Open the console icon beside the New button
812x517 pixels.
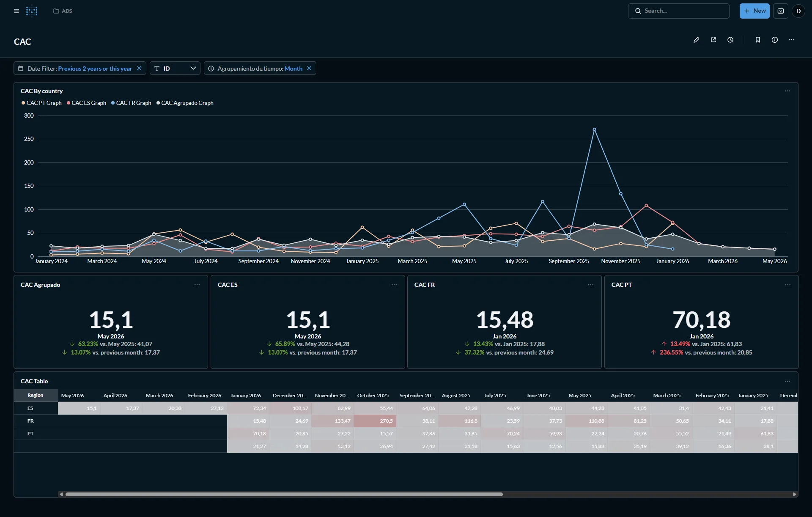point(781,11)
